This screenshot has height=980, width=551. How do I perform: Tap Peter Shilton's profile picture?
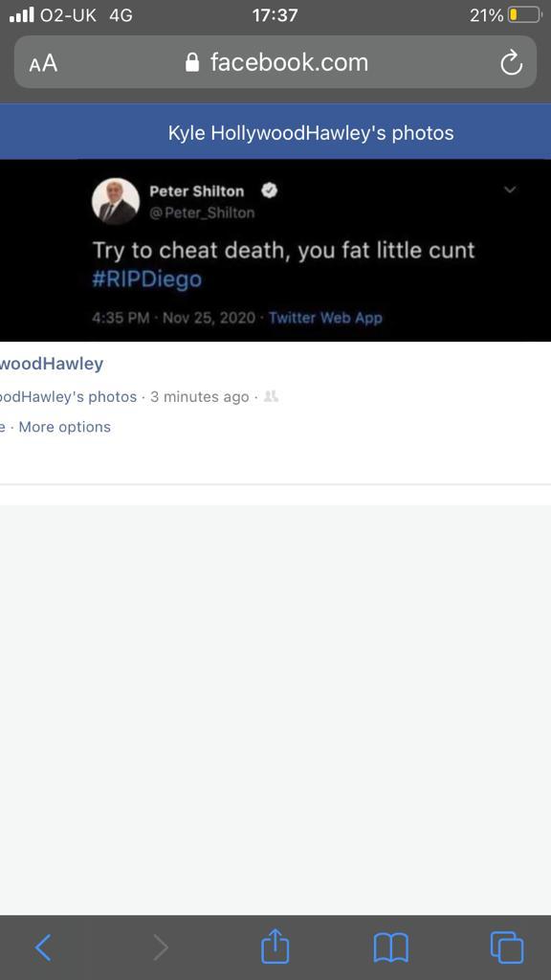pos(116,201)
